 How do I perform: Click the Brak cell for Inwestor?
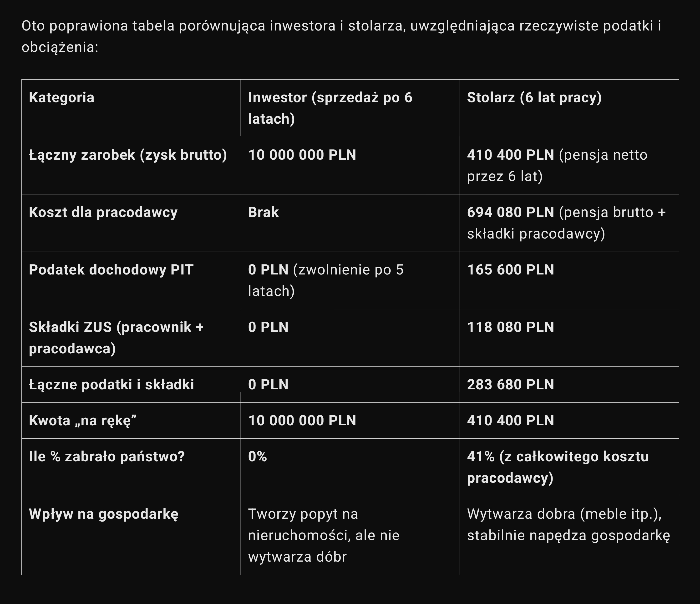[x=263, y=213]
